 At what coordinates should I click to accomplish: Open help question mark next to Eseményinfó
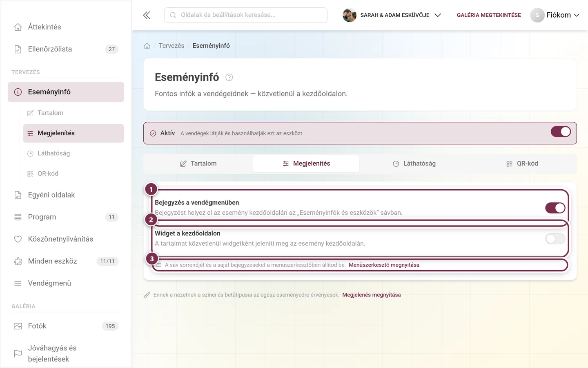[x=229, y=77]
